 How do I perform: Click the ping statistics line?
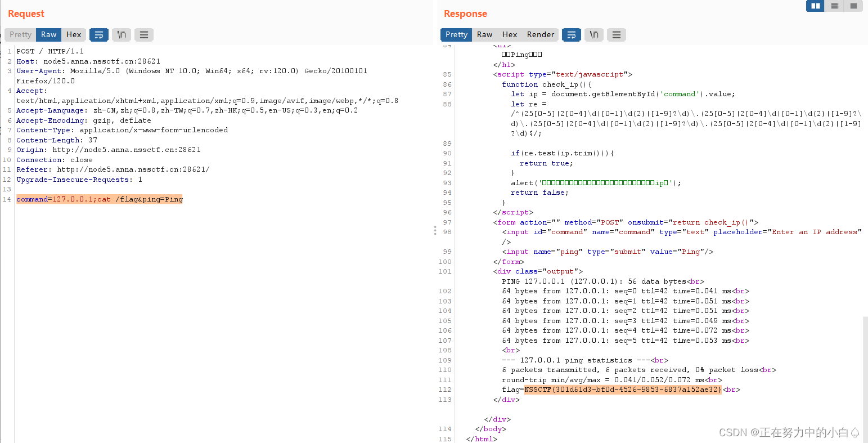click(x=585, y=360)
